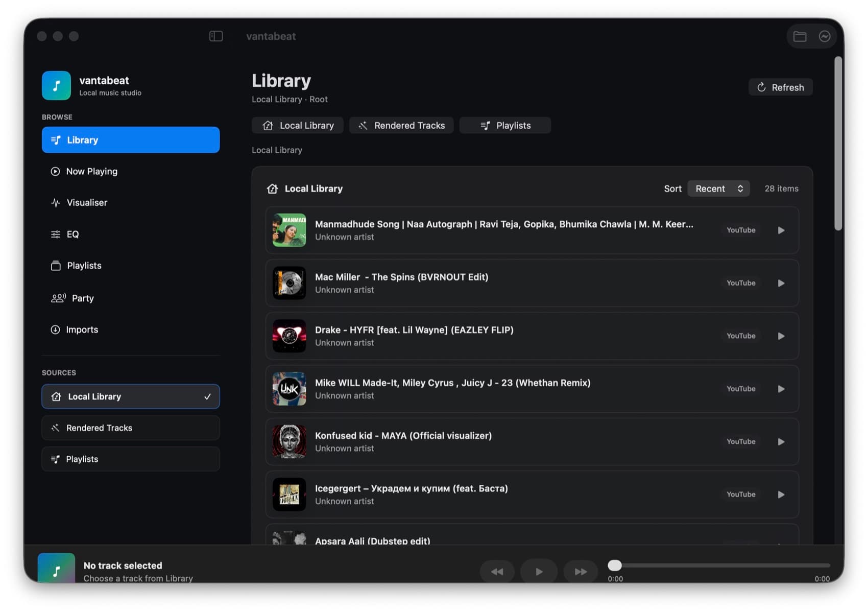Play the Manmadhude Song track
Viewport: 868px width, 612px height.
781,230
